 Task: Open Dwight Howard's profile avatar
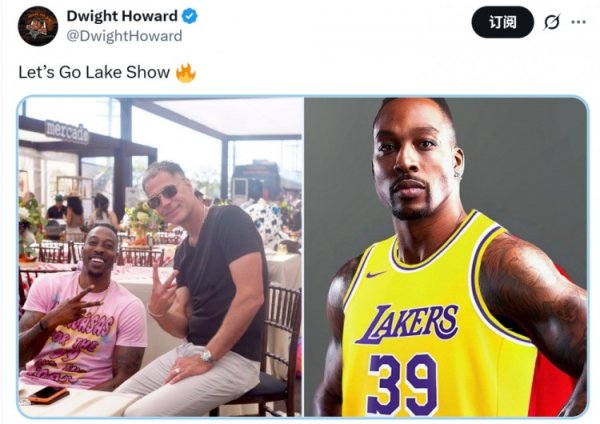(x=38, y=26)
